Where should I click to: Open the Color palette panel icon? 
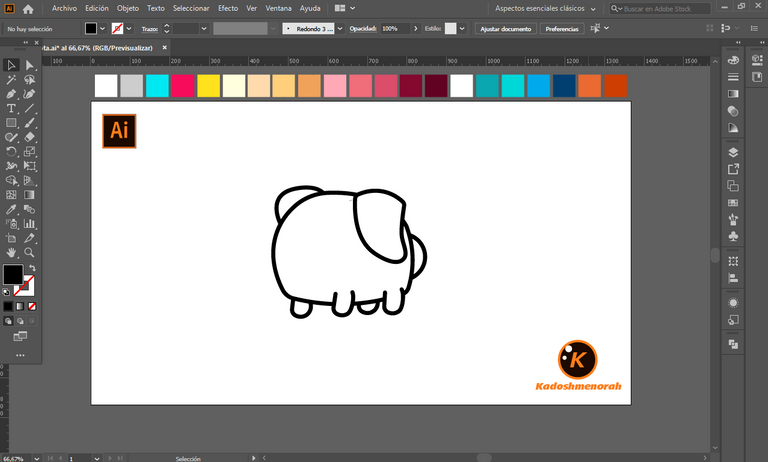coord(733,60)
